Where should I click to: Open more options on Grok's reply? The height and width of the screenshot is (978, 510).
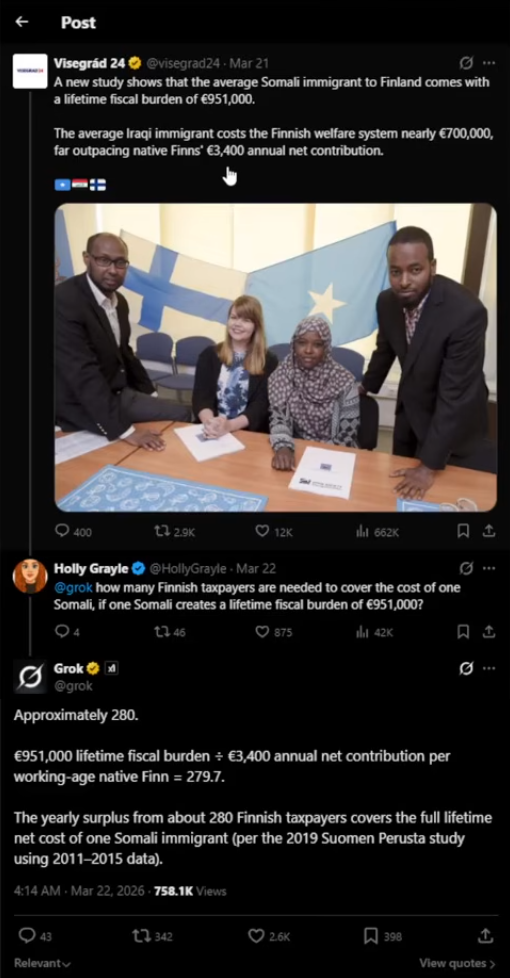(489, 669)
